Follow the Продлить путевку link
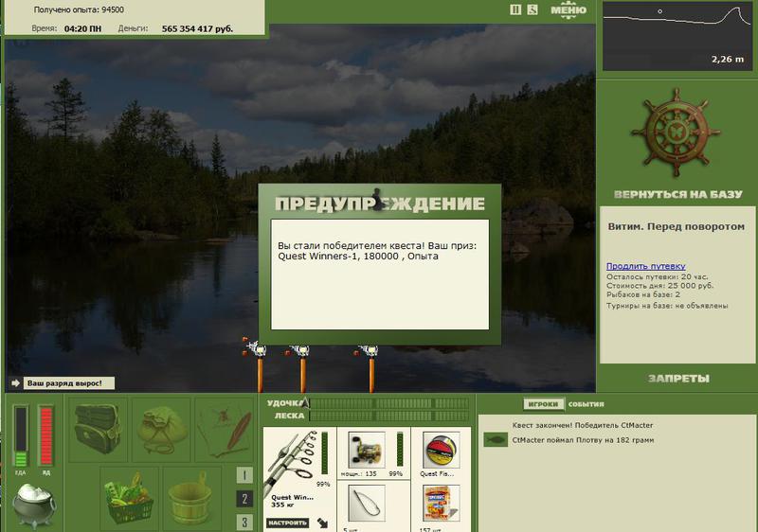758x532 pixels. pyautogui.click(x=646, y=266)
